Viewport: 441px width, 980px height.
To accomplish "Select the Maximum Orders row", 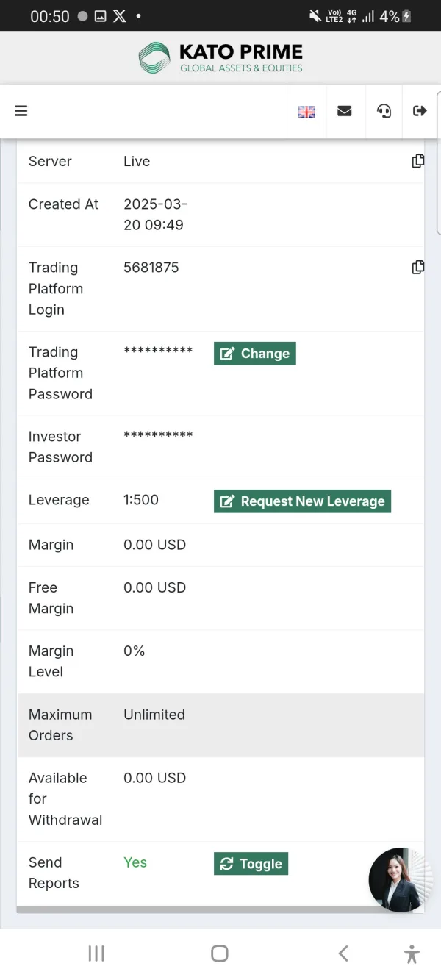I will 220,725.
